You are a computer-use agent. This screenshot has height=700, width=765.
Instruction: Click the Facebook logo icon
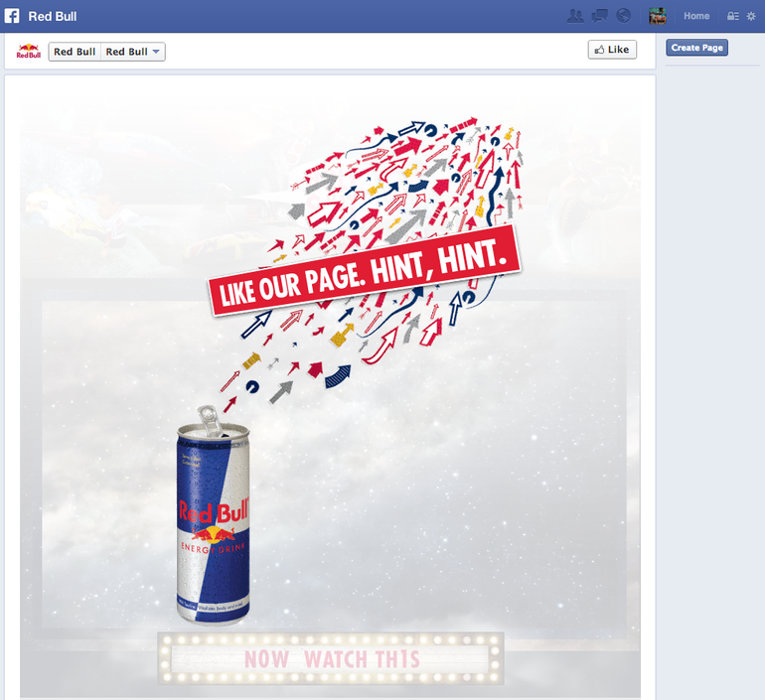click(x=12, y=16)
